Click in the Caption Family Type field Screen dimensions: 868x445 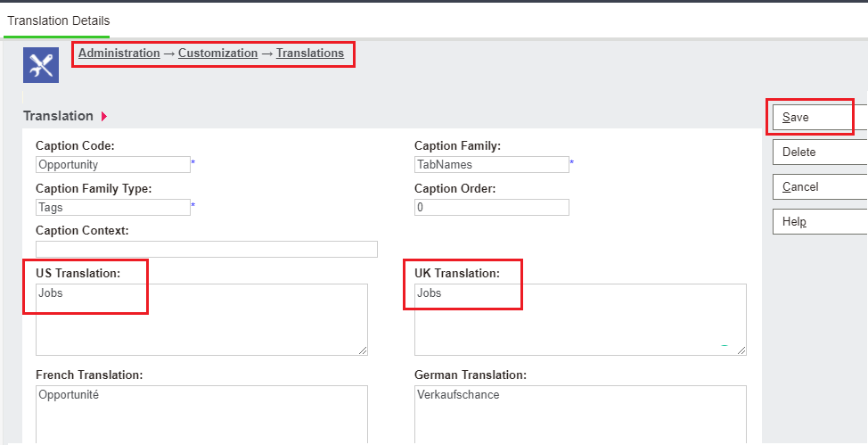(x=113, y=207)
